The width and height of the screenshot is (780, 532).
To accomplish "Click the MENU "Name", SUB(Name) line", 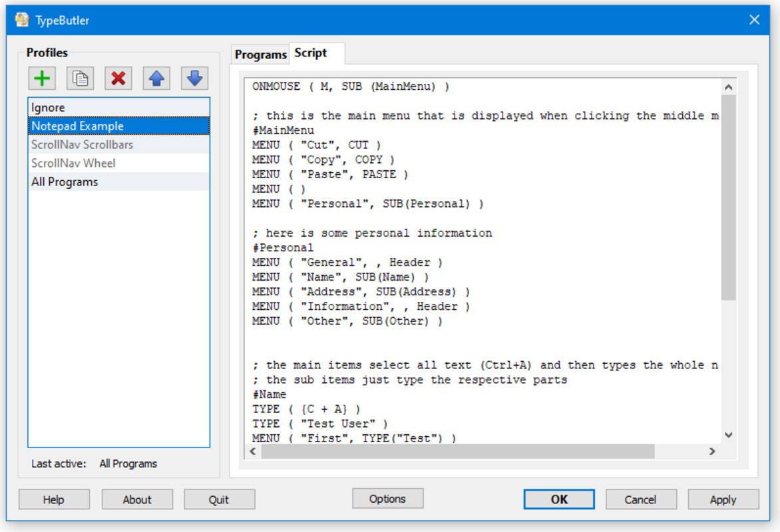I will 340,277.
